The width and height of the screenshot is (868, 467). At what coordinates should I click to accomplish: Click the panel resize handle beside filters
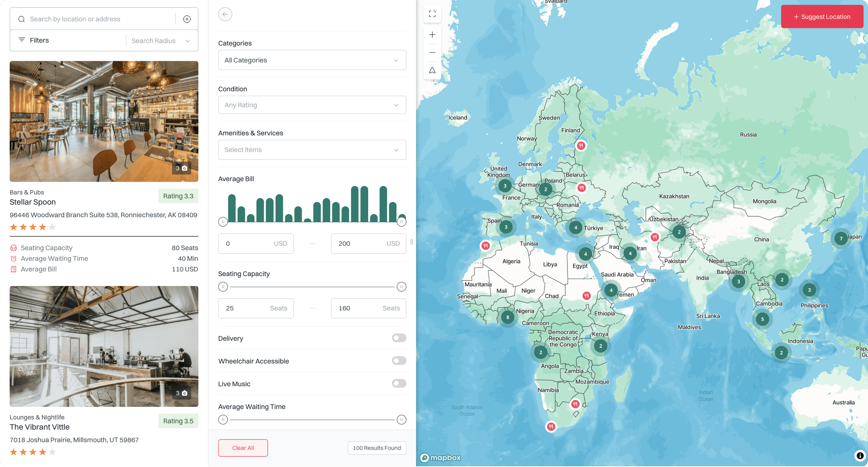click(x=412, y=241)
